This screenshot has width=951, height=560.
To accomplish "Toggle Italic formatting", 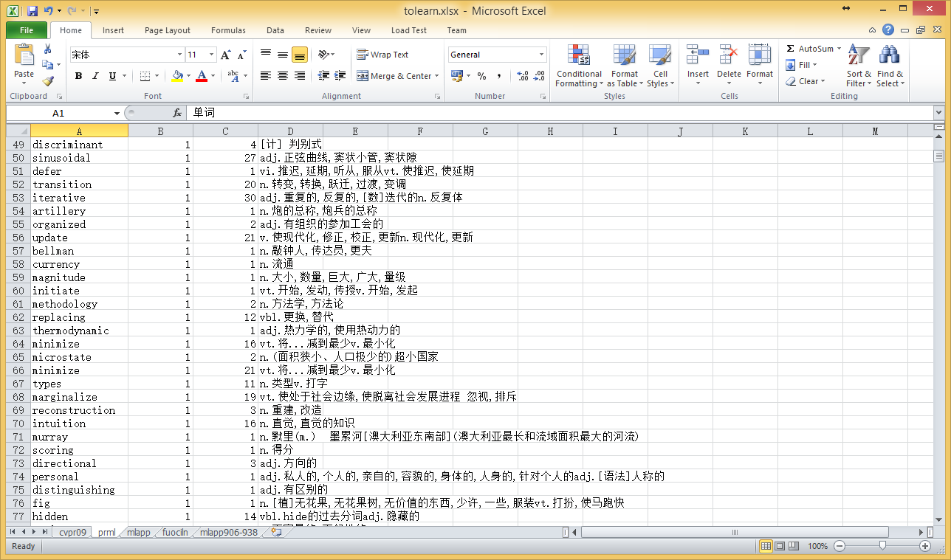I will [95, 76].
